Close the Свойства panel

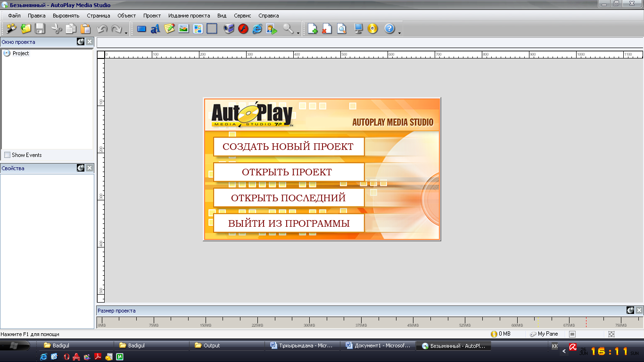[x=90, y=168]
